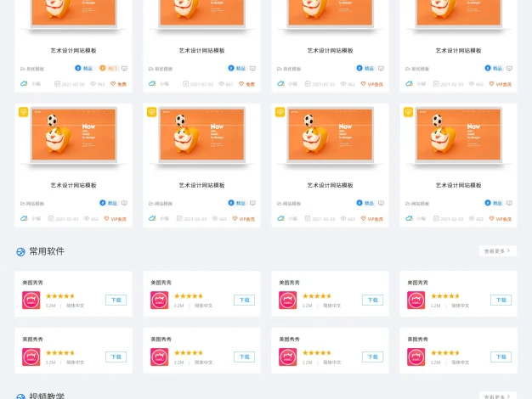
Task: Click 简体中文 label in first software card
Action: [75, 306]
